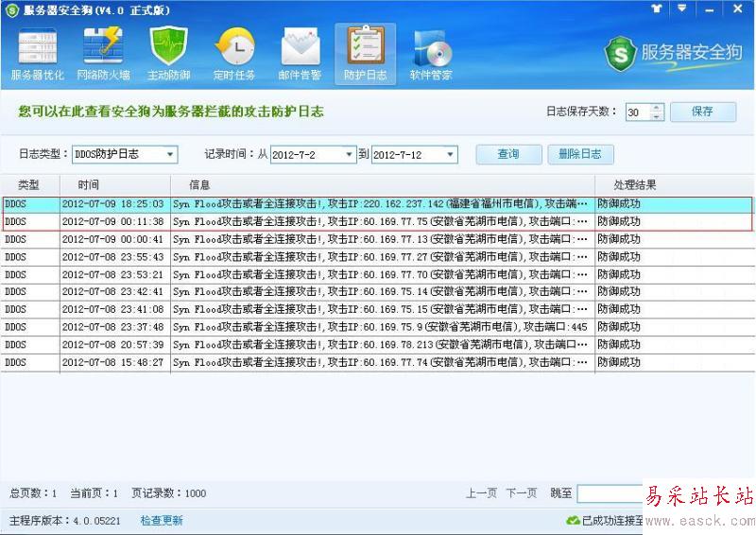The width and height of the screenshot is (756, 535).
Task: Select log row dated 2012-07-09 18:25:03
Action: (377, 204)
